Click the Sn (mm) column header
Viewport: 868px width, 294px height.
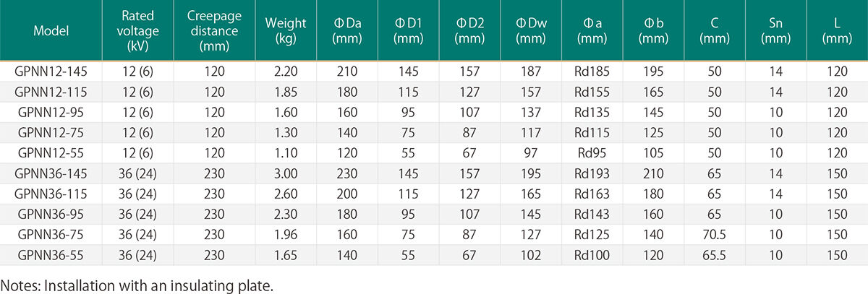tap(776, 31)
